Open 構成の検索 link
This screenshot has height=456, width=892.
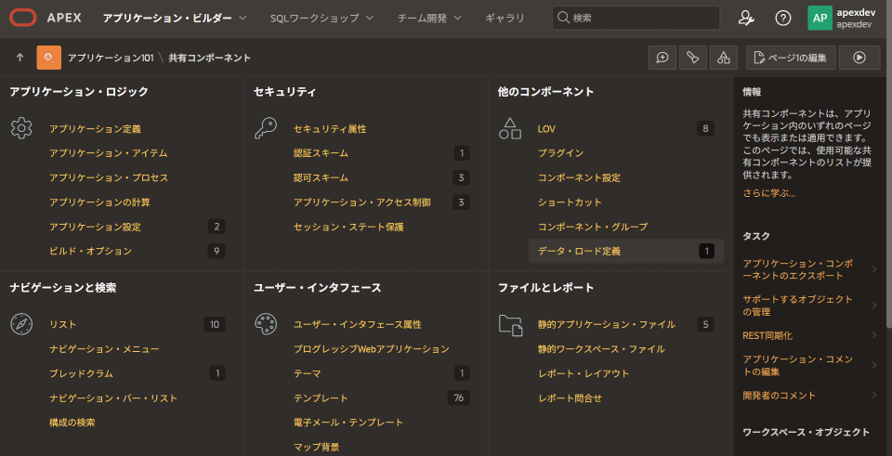coord(72,422)
